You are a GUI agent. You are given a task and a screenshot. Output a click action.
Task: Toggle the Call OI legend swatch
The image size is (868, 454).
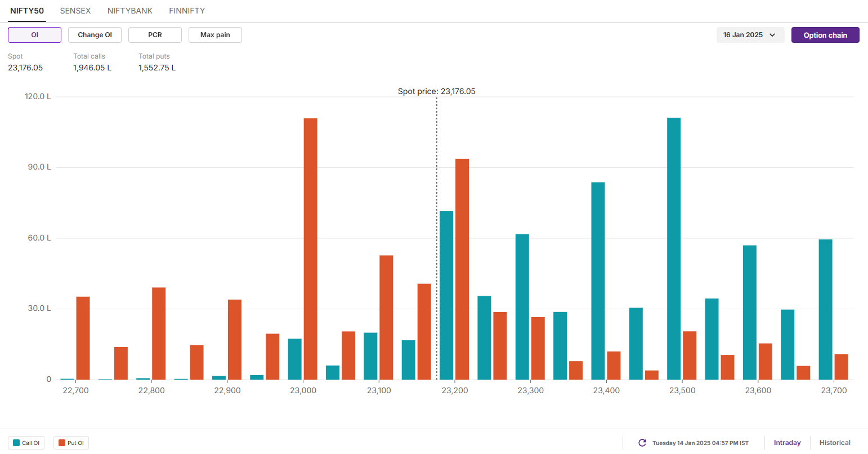[16, 443]
